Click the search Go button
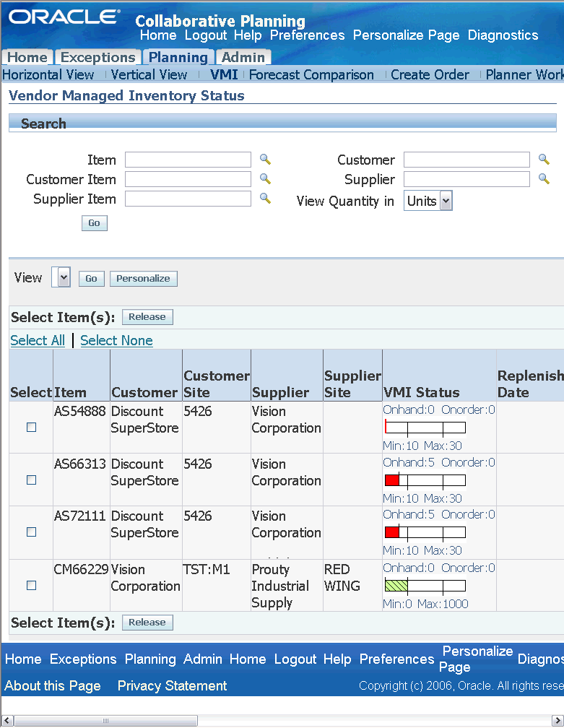 pyautogui.click(x=94, y=223)
